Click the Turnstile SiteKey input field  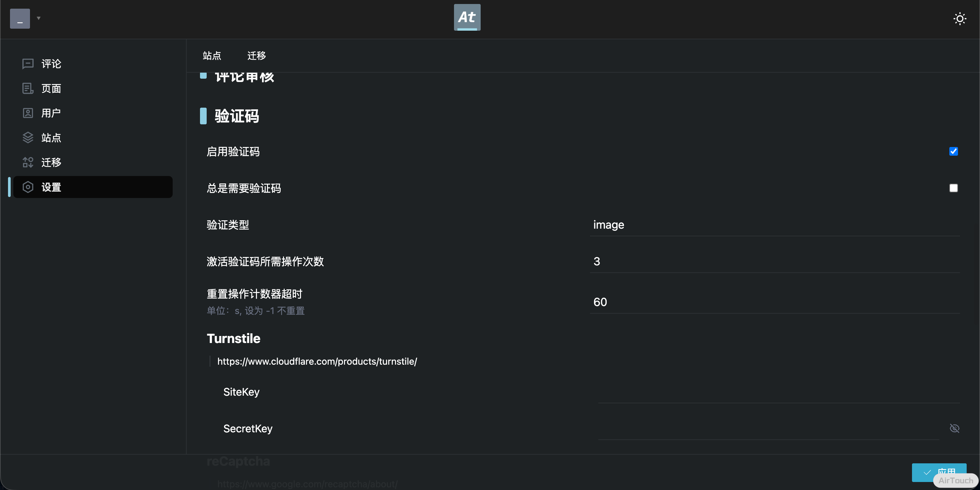pyautogui.click(x=778, y=392)
